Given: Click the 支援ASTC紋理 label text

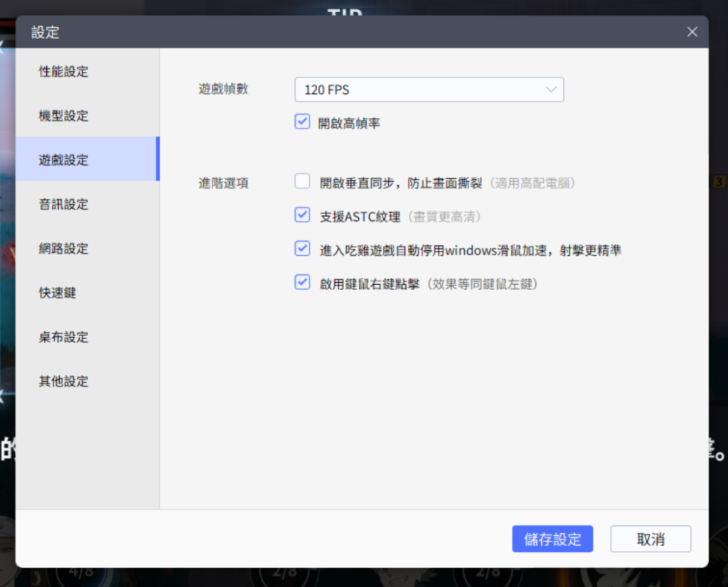Looking at the screenshot, I should (x=360, y=217).
